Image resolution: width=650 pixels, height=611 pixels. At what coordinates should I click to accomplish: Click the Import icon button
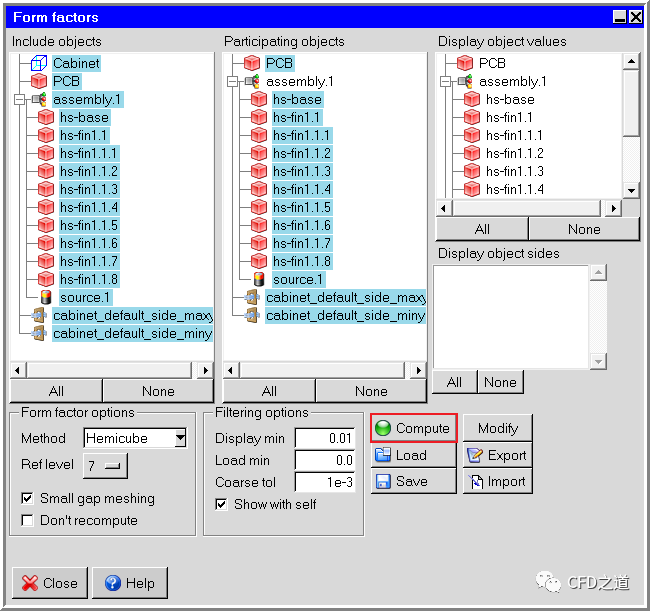click(474, 481)
